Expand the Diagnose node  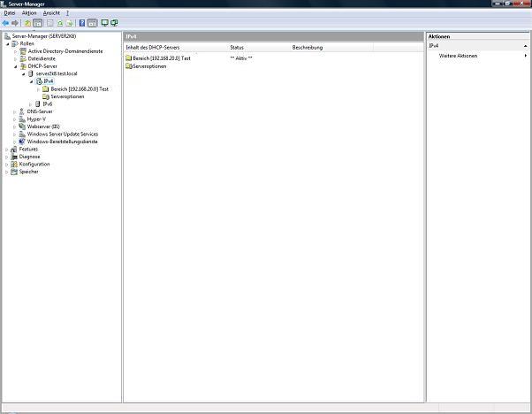pyautogui.click(x=7, y=157)
